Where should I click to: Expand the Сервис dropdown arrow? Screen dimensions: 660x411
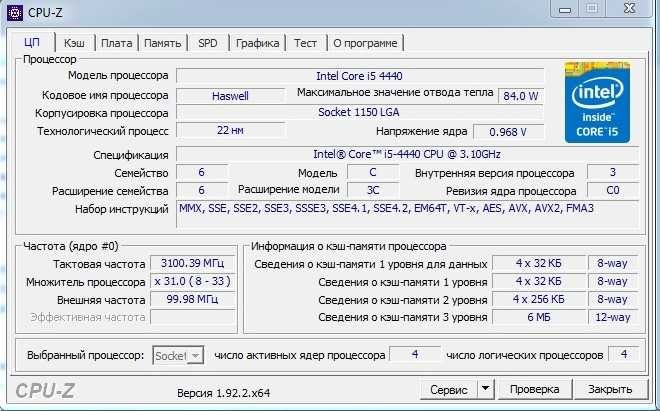pos(485,390)
